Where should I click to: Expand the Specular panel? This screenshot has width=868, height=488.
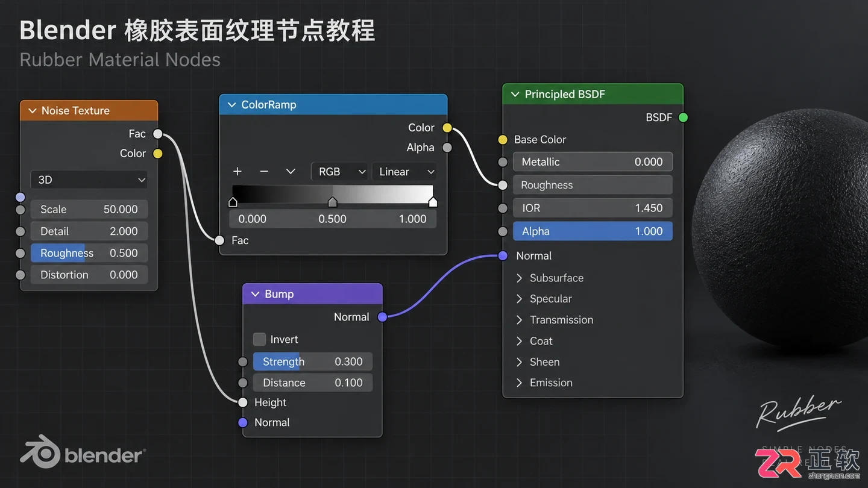pos(519,299)
